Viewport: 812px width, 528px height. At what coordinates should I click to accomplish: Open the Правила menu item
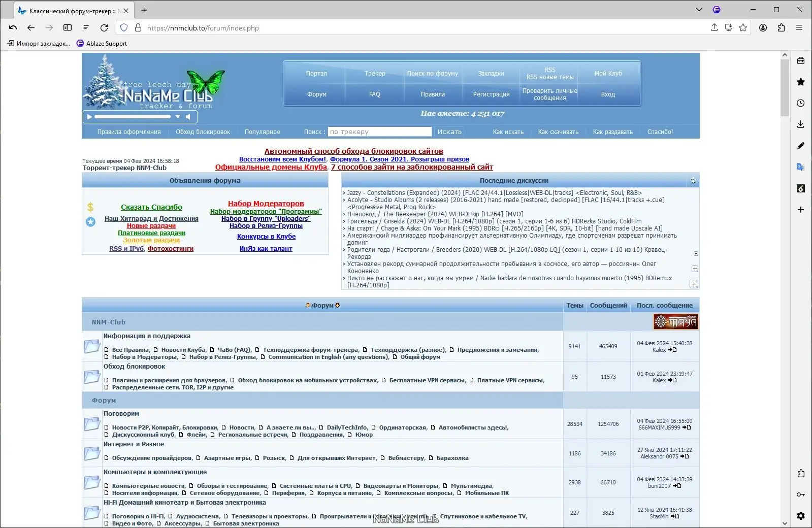click(x=433, y=94)
